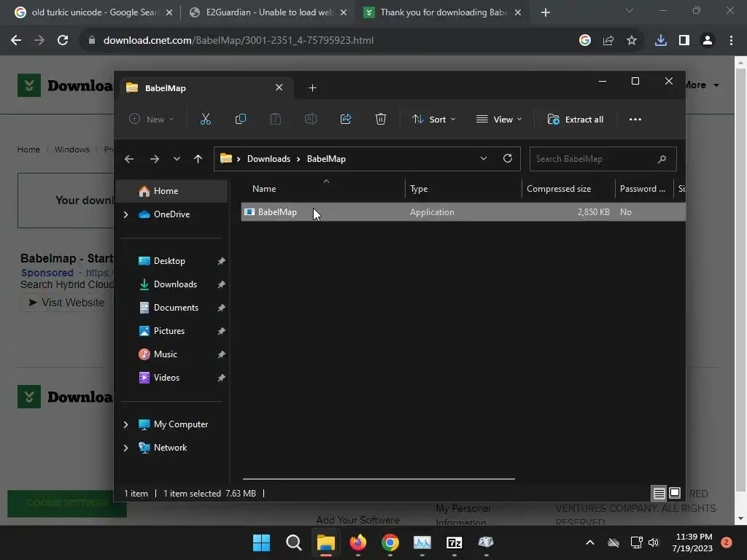The width and height of the screenshot is (747, 560).
Task: Click the horizontal scrollbar in file list
Action: point(379,479)
